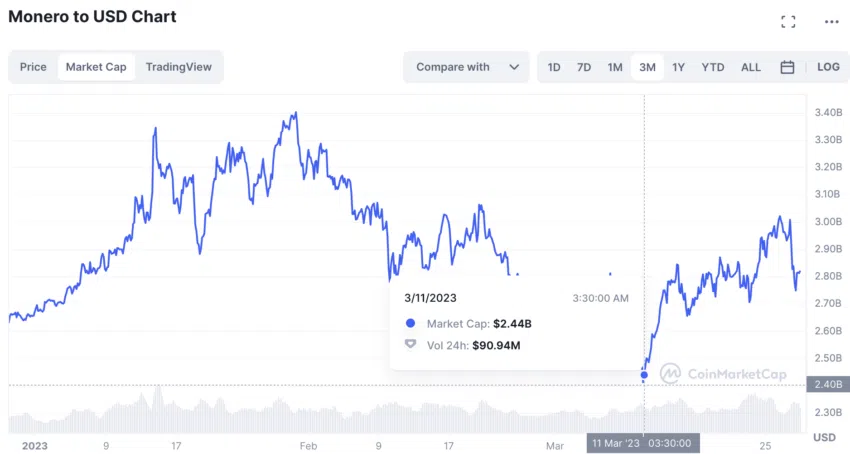Open the calendar date range picker
850x454 pixels.
click(x=787, y=67)
